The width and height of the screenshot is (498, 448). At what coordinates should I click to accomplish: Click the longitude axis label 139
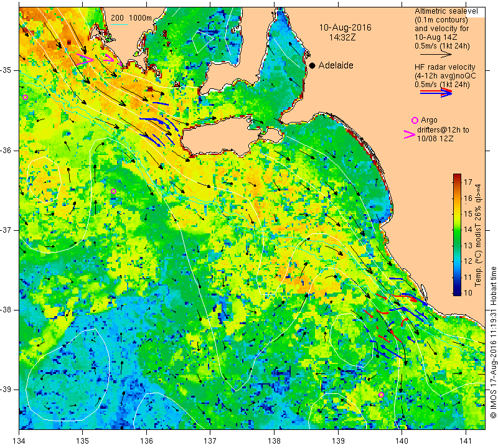click(x=338, y=441)
